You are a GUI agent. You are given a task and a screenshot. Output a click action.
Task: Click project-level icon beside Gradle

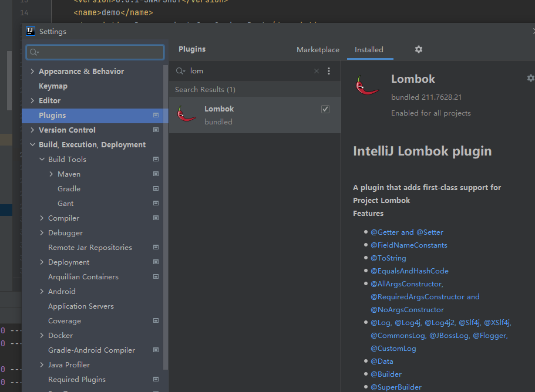[x=156, y=188]
